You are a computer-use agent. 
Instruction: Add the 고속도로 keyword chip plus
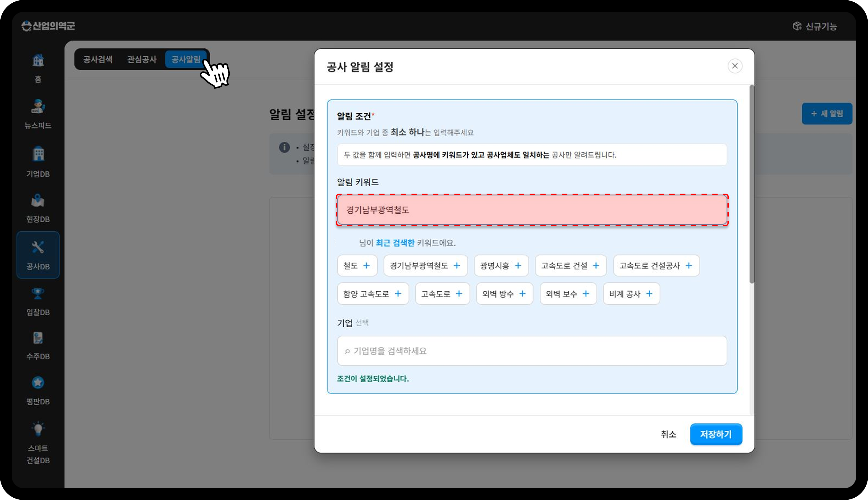coord(459,294)
